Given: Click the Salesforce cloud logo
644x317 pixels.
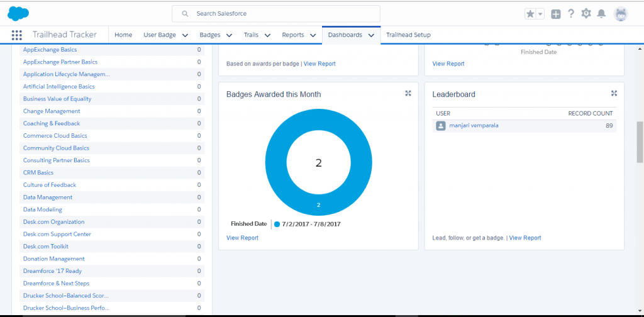Looking at the screenshot, I should pos(18,14).
